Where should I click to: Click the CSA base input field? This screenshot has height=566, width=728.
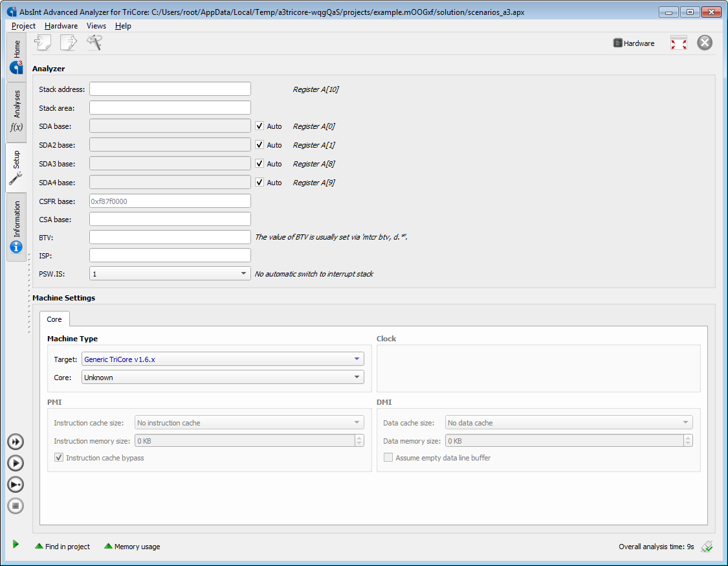(170, 219)
